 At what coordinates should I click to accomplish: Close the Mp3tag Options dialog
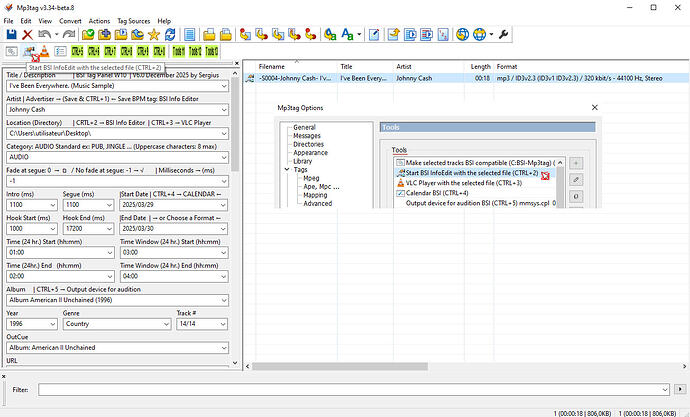click(595, 107)
